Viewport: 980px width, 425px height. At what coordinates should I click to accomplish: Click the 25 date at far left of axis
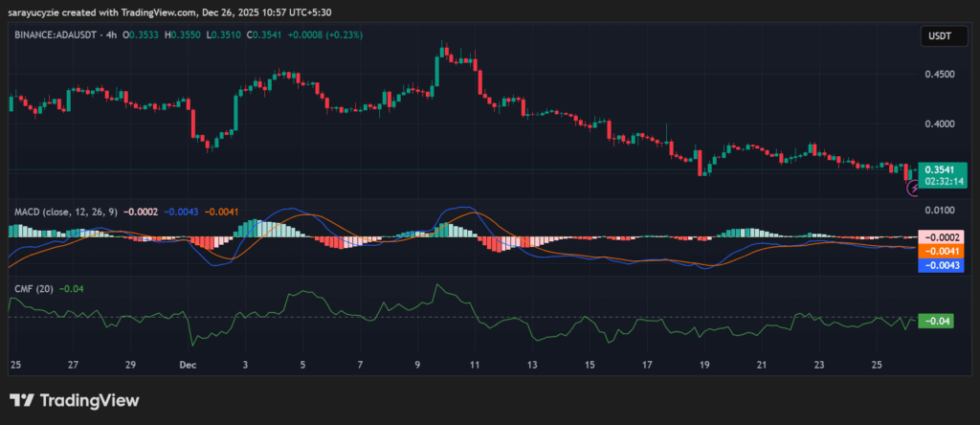coord(15,366)
